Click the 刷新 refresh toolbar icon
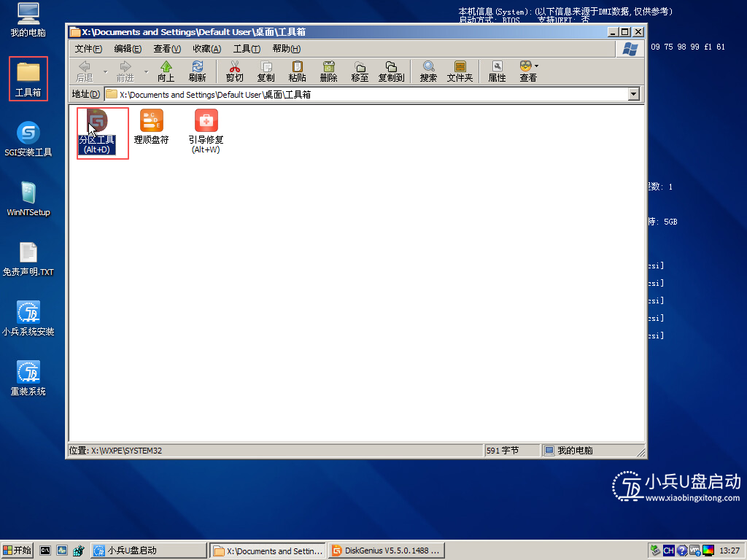Image resolution: width=747 pixels, height=560 pixels. click(x=197, y=71)
